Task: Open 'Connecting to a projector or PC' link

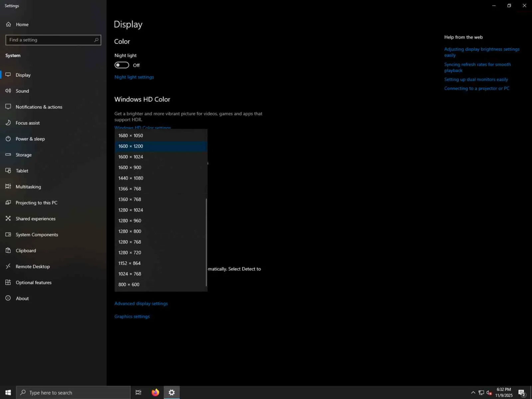Action: 477,88
